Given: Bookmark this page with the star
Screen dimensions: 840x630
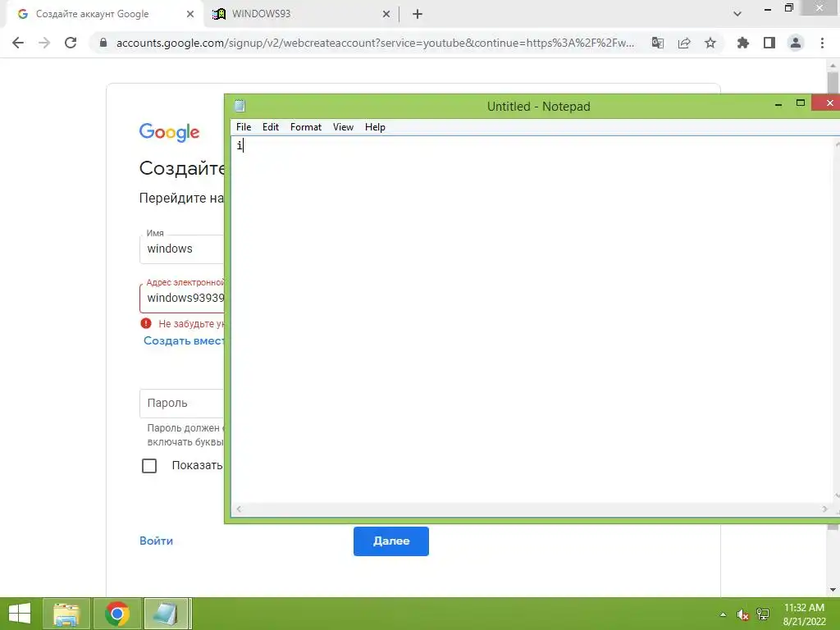Looking at the screenshot, I should [x=710, y=43].
